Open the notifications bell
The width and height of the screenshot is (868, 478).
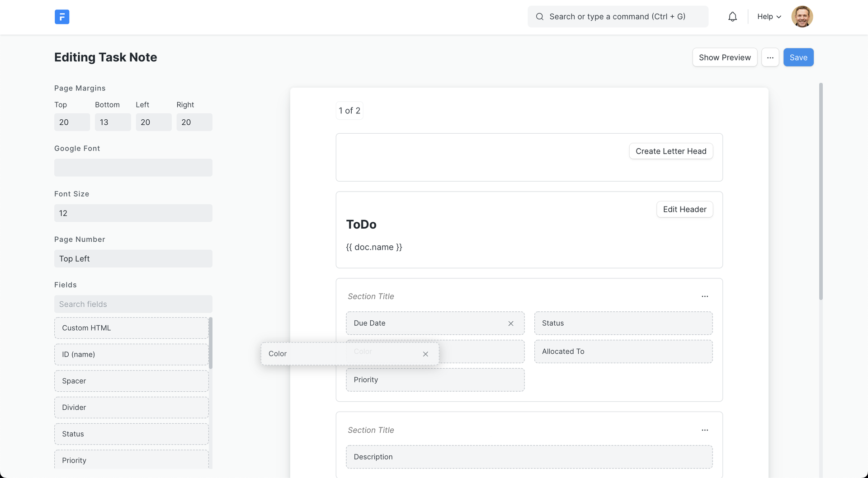732,17
